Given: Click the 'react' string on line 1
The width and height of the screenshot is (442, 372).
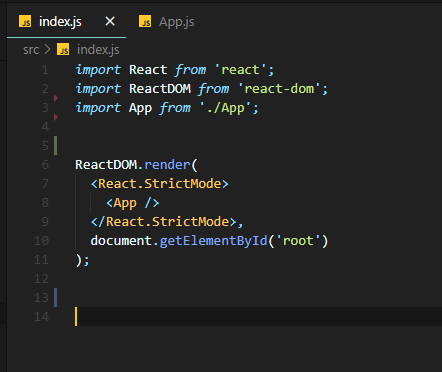Looking at the screenshot, I should point(240,70).
